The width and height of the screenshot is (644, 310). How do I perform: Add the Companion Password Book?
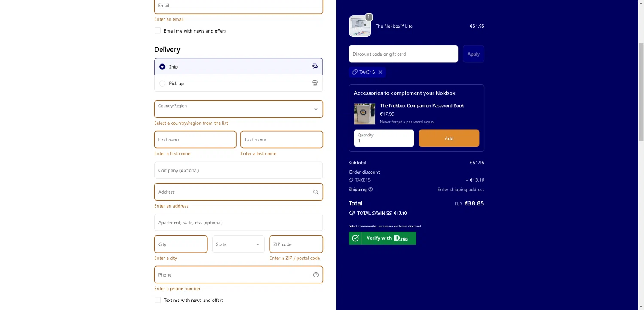point(449,138)
